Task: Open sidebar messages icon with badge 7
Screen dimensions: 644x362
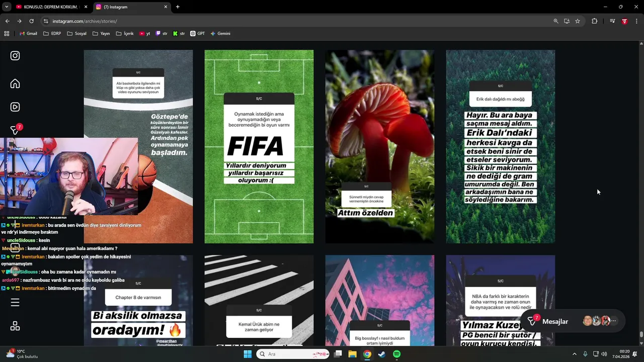Action: point(16,129)
